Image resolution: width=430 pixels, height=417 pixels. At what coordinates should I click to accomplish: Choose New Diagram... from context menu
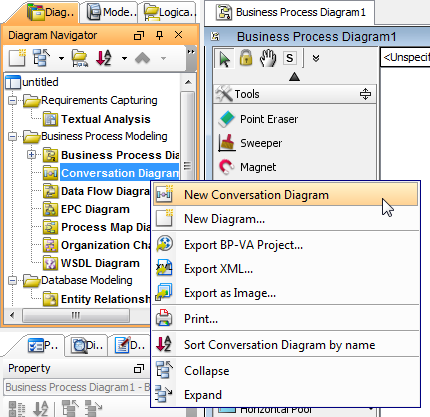[x=285, y=219]
